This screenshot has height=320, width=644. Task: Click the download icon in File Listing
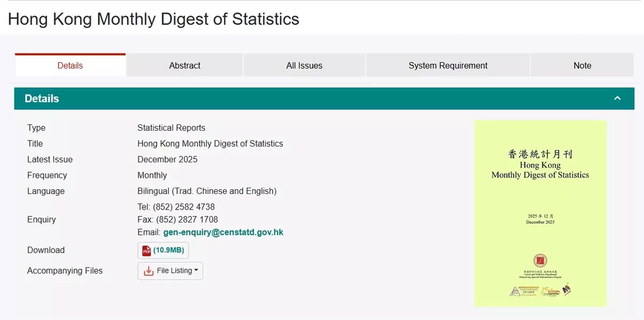pos(149,271)
